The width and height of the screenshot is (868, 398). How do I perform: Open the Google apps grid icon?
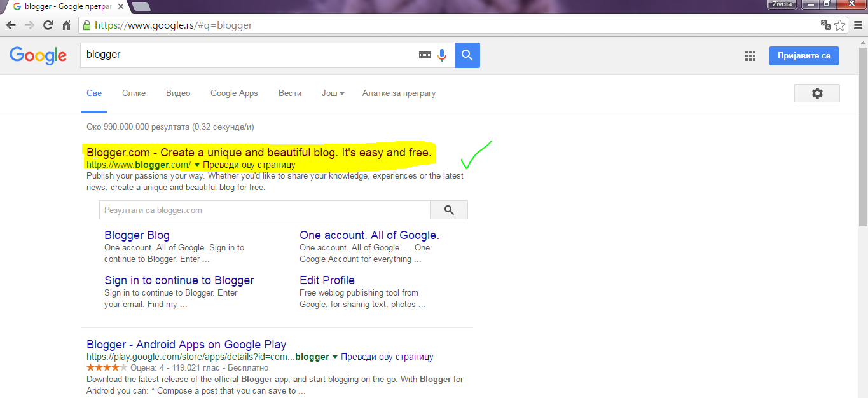coord(750,56)
